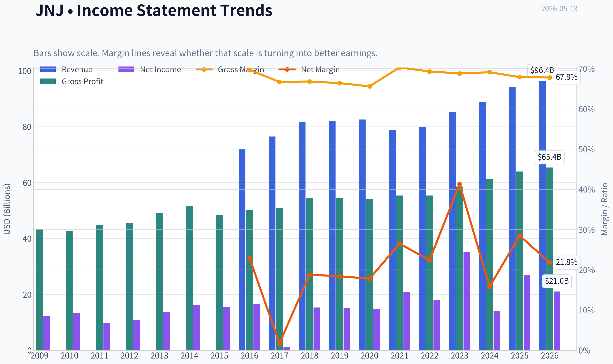
Task: Click the 2014 gross profit bar
Action: pos(190,278)
